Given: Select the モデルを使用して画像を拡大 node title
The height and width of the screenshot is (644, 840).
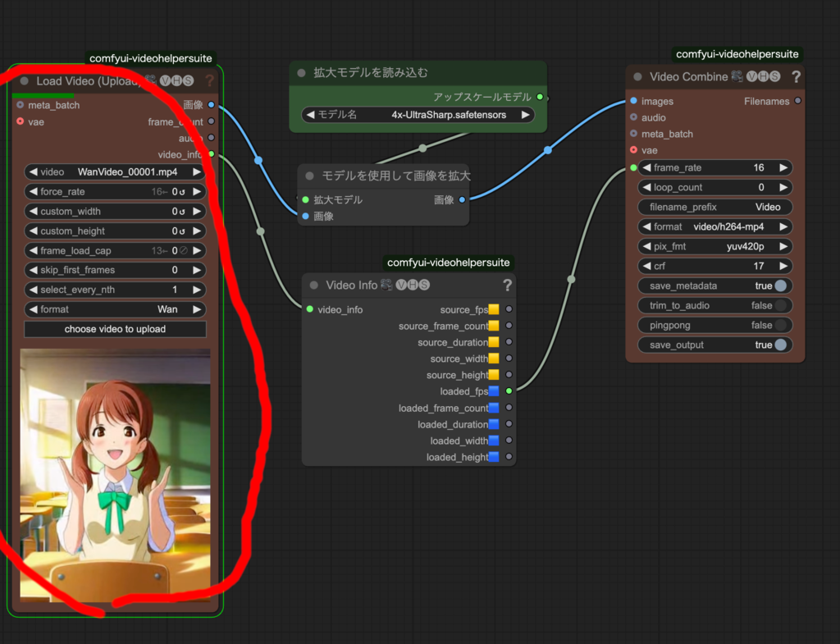Looking at the screenshot, I should pos(396,176).
